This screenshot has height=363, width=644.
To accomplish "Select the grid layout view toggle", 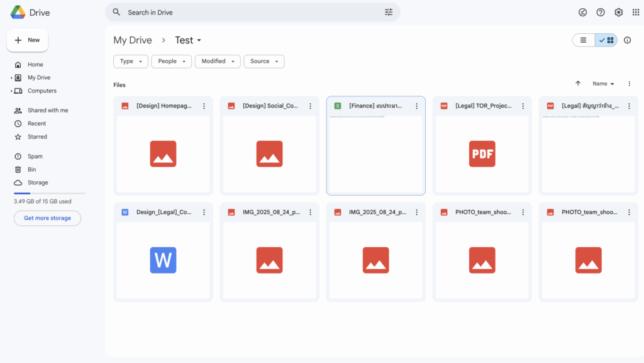I will [x=606, y=40].
